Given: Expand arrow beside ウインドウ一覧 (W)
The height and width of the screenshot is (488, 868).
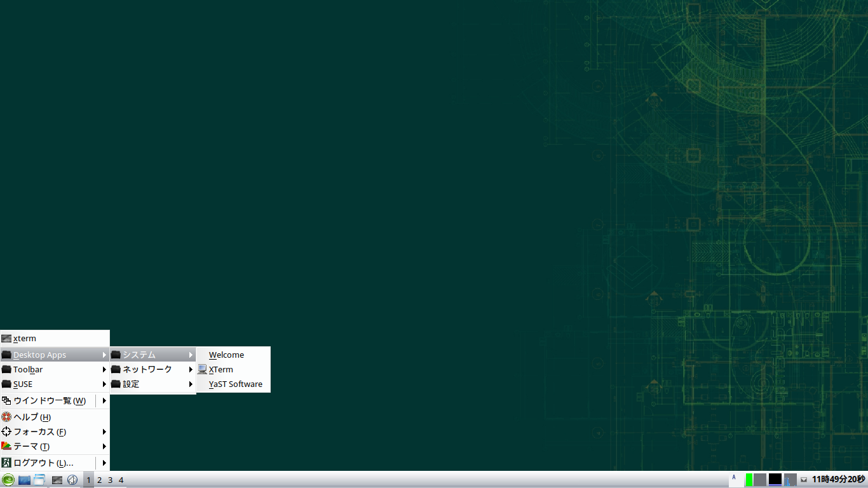Looking at the screenshot, I should (104, 401).
